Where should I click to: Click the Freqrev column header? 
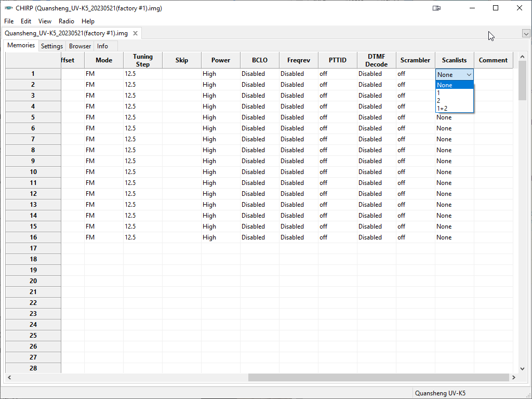tap(299, 60)
